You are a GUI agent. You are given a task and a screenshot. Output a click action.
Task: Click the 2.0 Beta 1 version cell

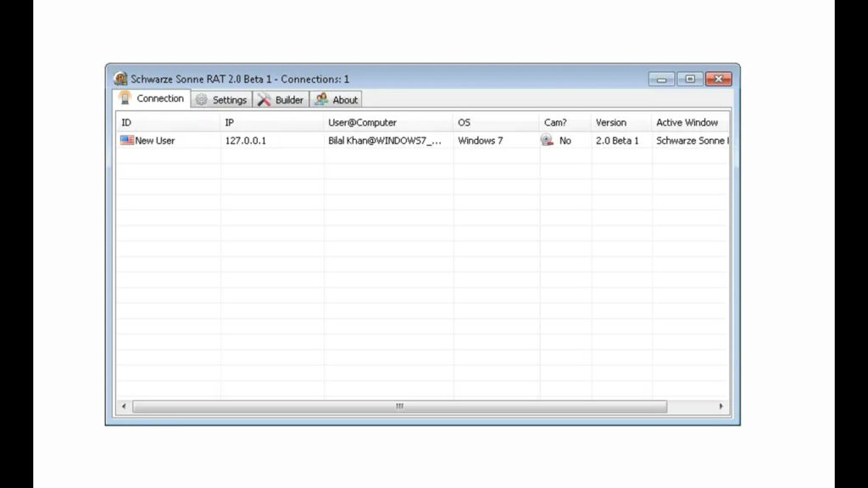(617, 141)
